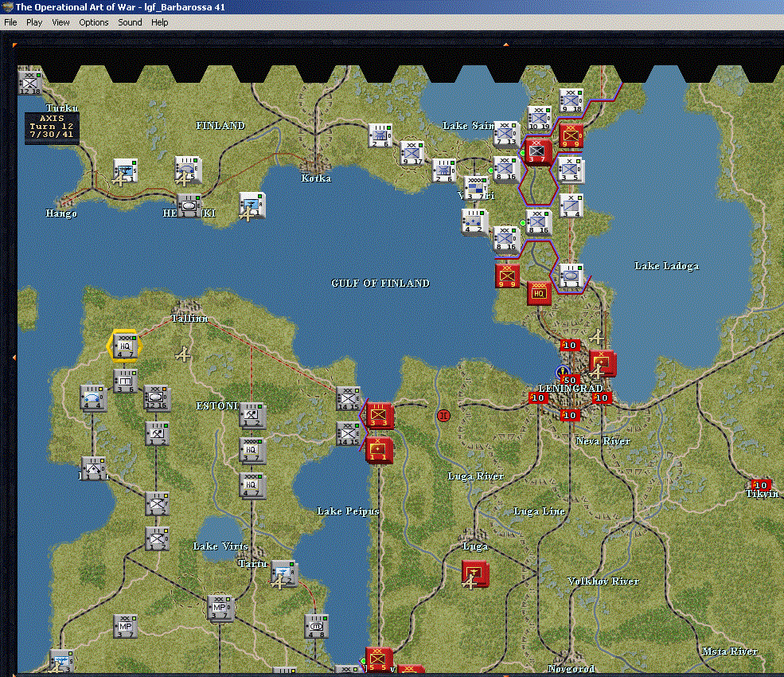Select the 3 5 brigade unit
The width and height of the screenshot is (784, 677).
571,170
